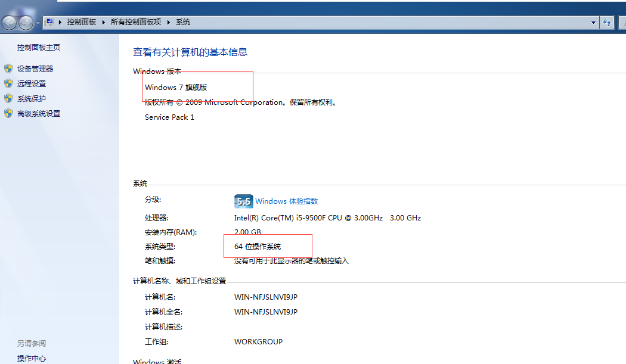Click the 5.5 experience index score badge
626x364 pixels.
click(x=243, y=201)
